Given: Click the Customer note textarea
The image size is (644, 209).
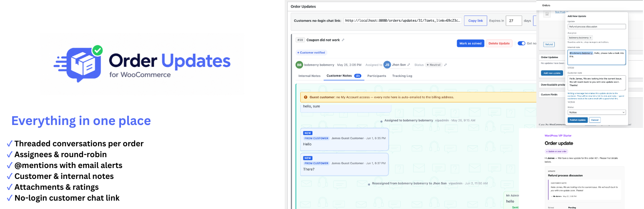Looking at the screenshot, I should (x=596, y=83).
